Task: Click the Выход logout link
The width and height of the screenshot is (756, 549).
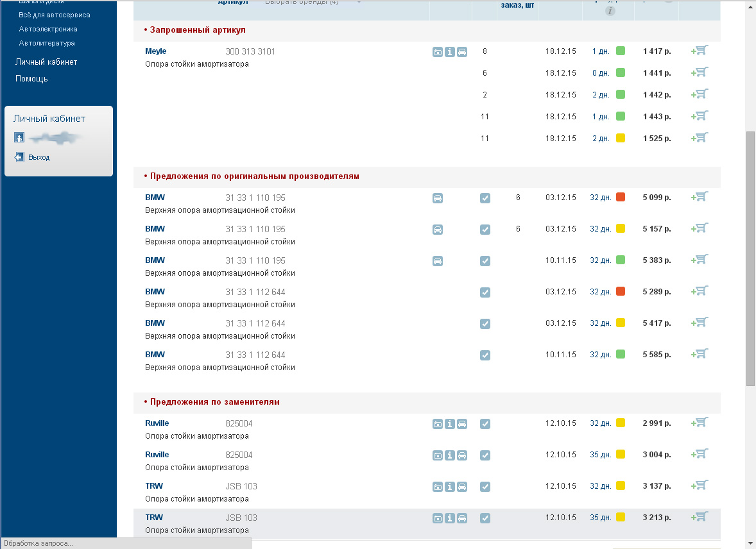Action: 39,157
